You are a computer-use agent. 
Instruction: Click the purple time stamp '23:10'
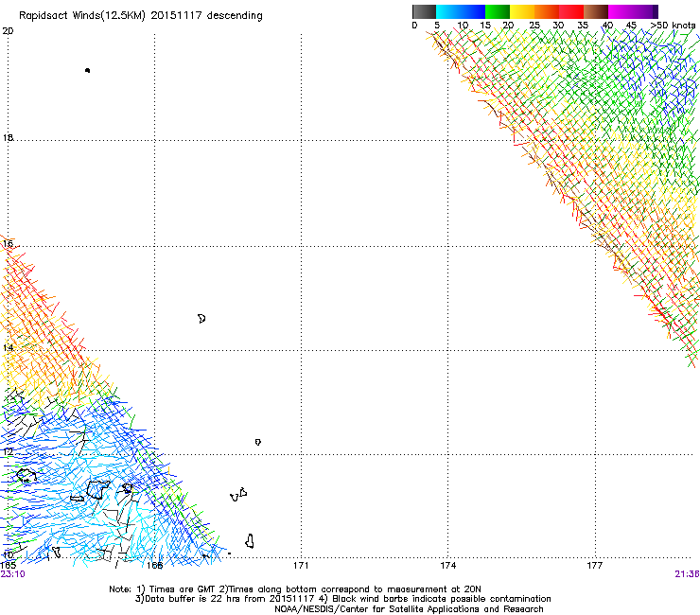point(12,574)
